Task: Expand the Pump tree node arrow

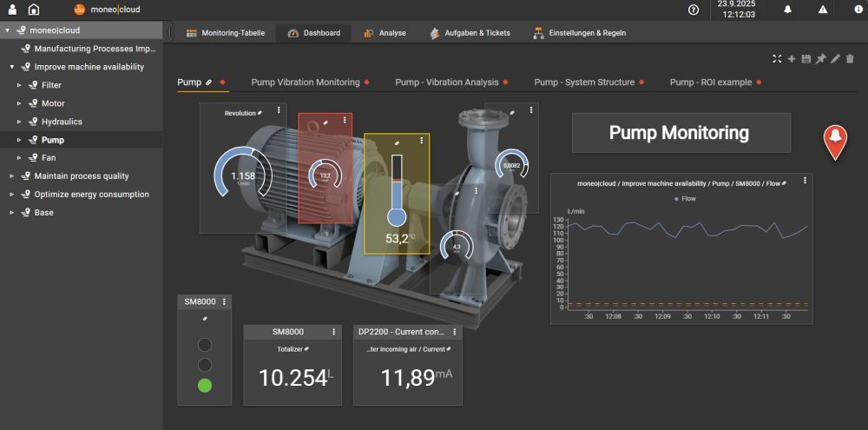Action: 19,140
